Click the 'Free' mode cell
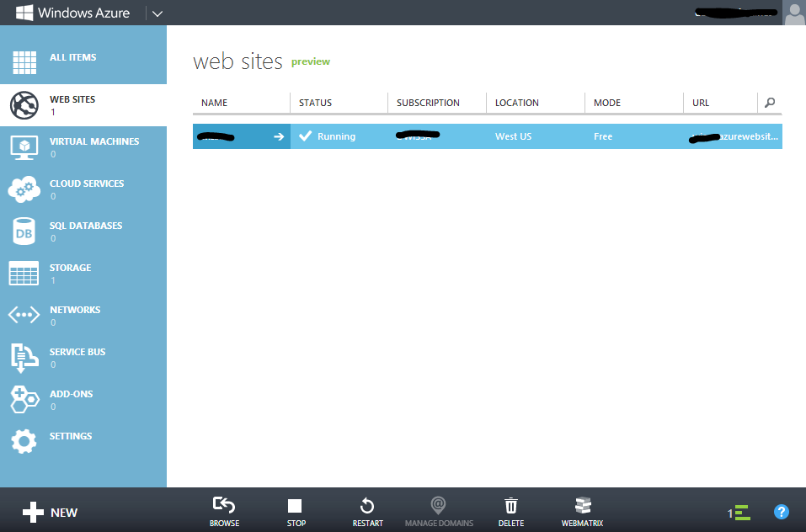This screenshot has width=806, height=532. click(x=603, y=136)
